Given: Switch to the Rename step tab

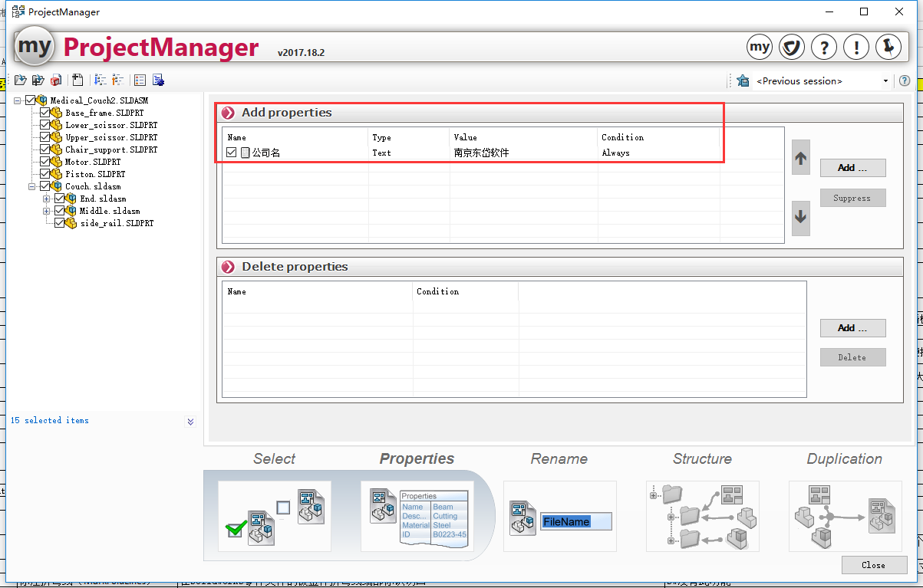Looking at the screenshot, I should 559,516.
